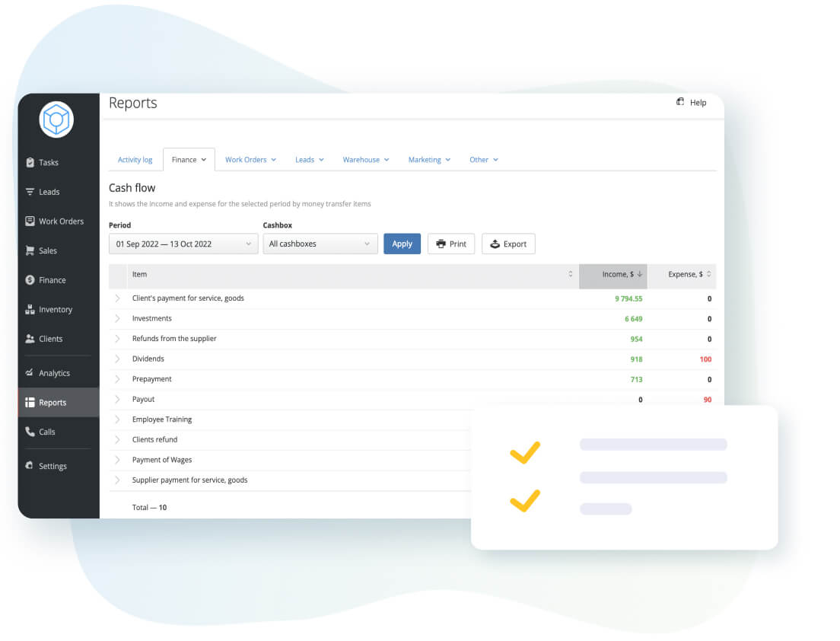
Task: Click the Clients people icon
Action: point(30,339)
